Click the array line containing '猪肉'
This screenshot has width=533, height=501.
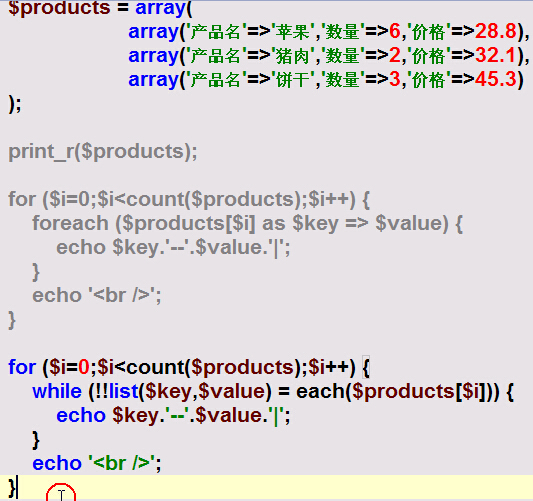click(329, 56)
